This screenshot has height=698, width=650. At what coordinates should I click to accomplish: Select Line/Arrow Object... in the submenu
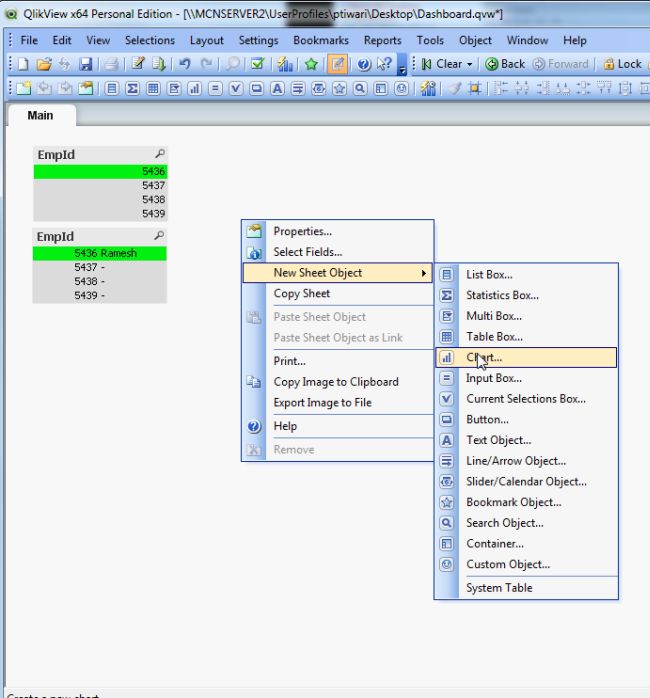pyautogui.click(x=526, y=461)
